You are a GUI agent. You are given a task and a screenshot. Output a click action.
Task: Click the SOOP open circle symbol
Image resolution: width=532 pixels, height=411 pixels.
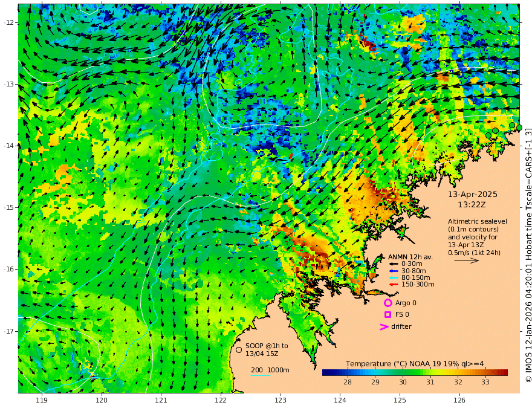[x=239, y=349]
